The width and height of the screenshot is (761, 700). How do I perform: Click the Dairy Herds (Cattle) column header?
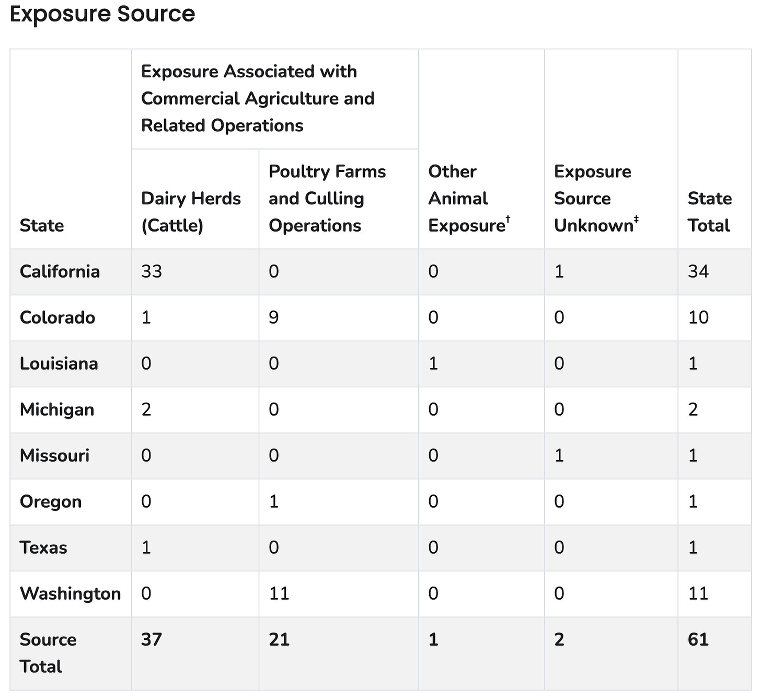(191, 212)
